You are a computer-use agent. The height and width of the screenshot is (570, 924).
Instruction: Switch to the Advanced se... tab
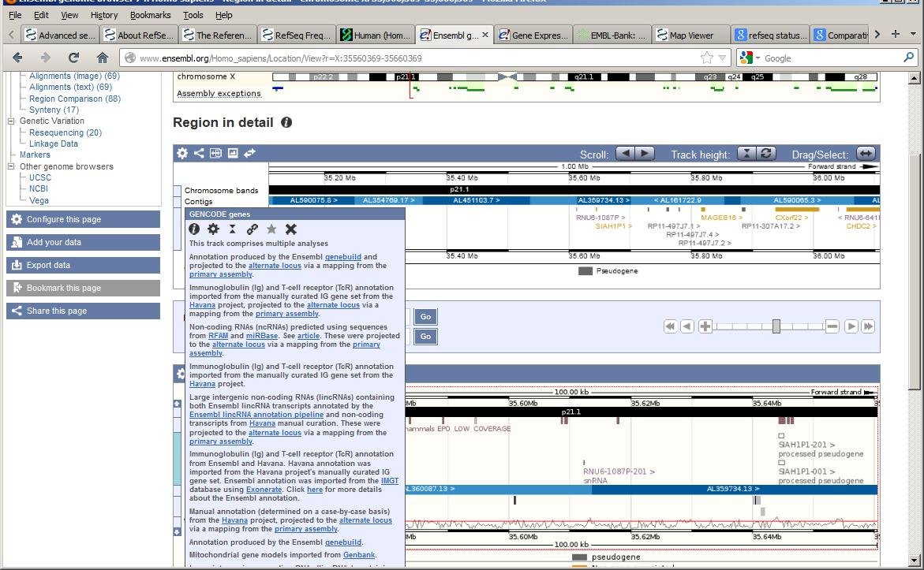coord(60,35)
